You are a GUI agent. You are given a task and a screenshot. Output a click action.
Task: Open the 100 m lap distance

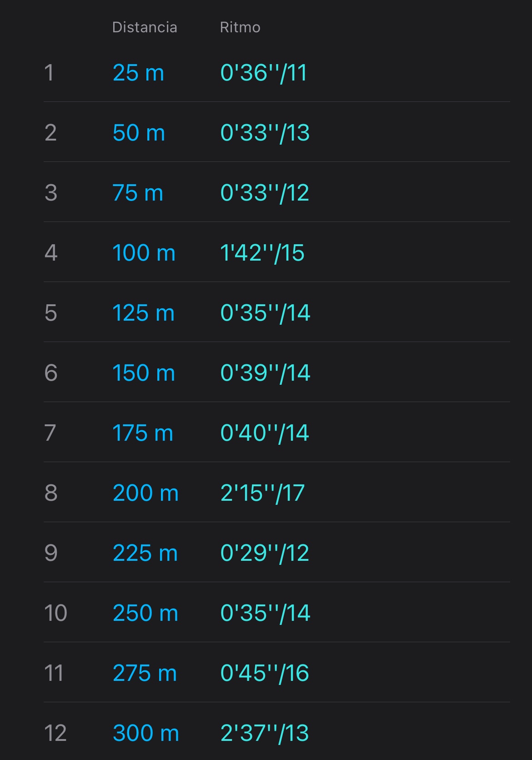144,253
